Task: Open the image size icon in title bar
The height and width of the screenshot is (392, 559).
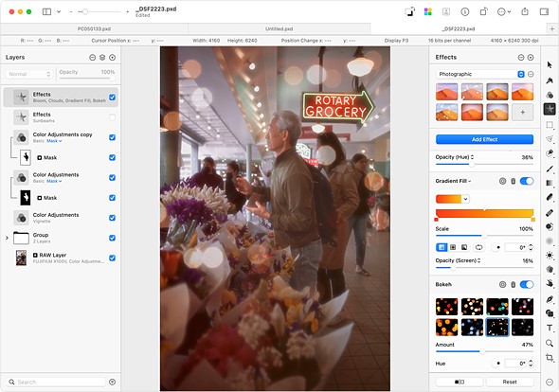Action: coord(410,11)
